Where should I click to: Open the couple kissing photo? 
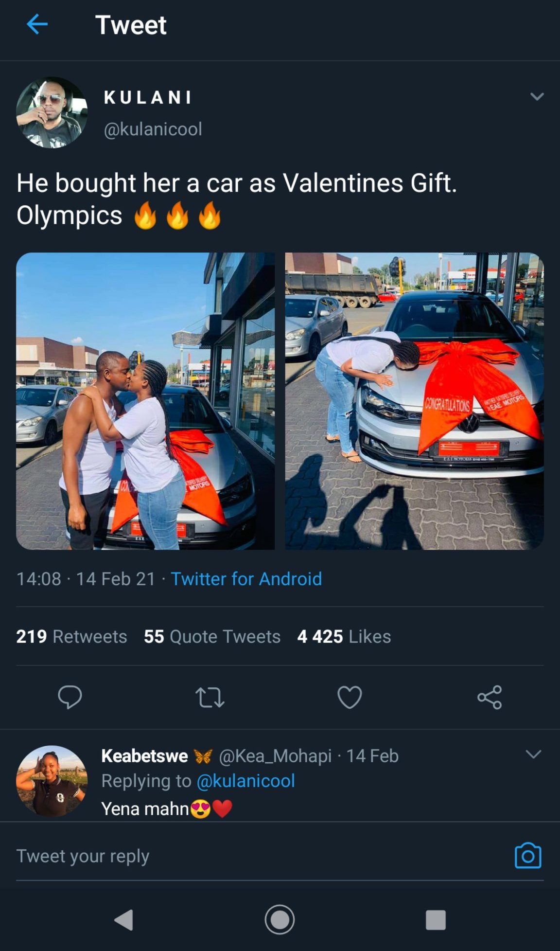(x=145, y=401)
